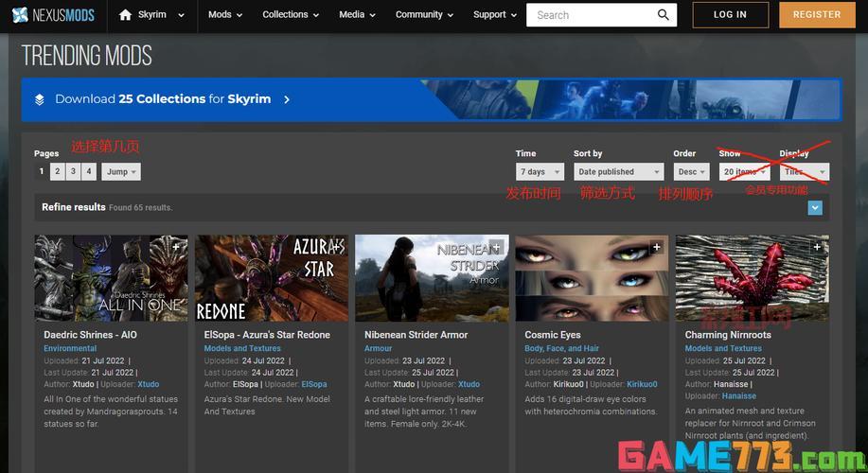868x473 pixels.
Task: Click the Found 65 results text
Action: click(x=141, y=208)
